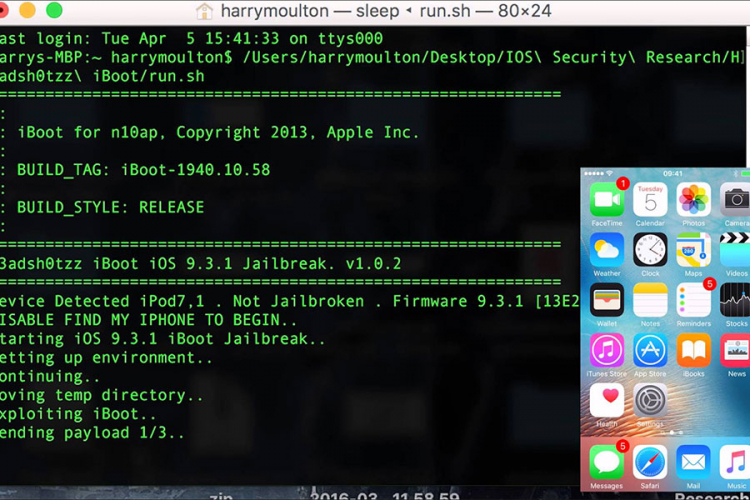This screenshot has width=750, height=500.
Task: Open Safari in the phone dock
Action: click(x=650, y=462)
